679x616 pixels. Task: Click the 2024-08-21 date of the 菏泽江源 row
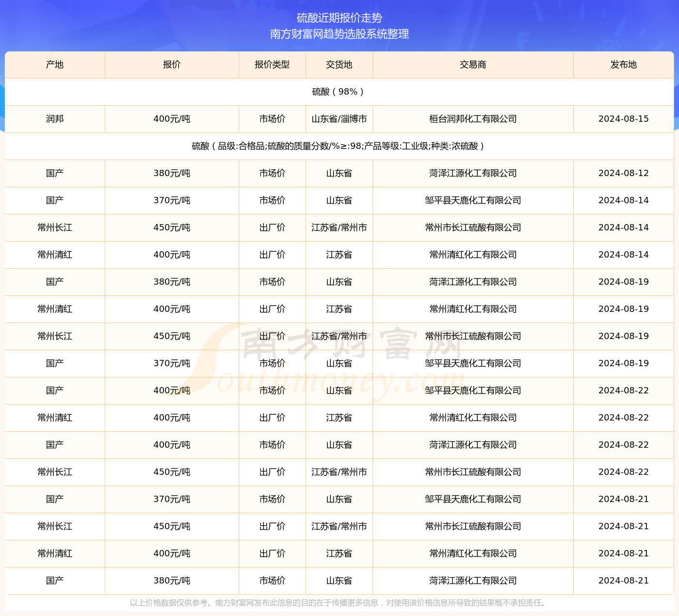click(624, 581)
